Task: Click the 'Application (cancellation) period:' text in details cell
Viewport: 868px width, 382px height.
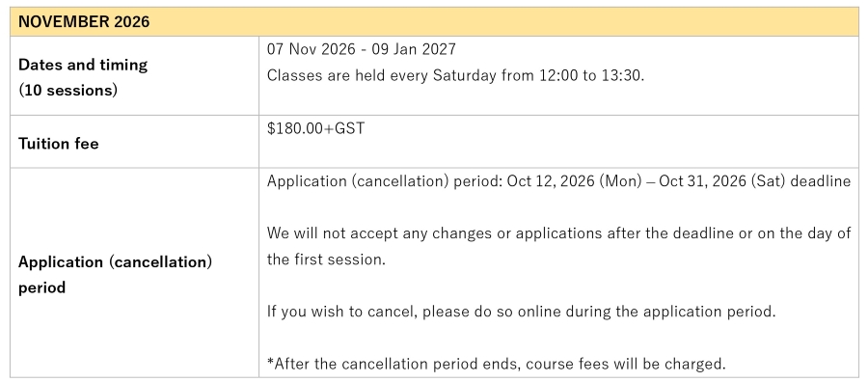Action: (385, 181)
